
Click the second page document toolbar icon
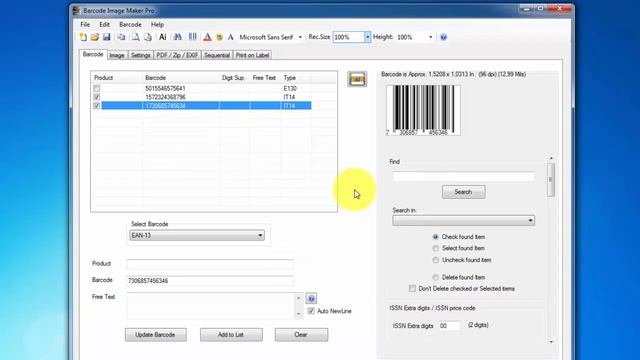(148, 37)
